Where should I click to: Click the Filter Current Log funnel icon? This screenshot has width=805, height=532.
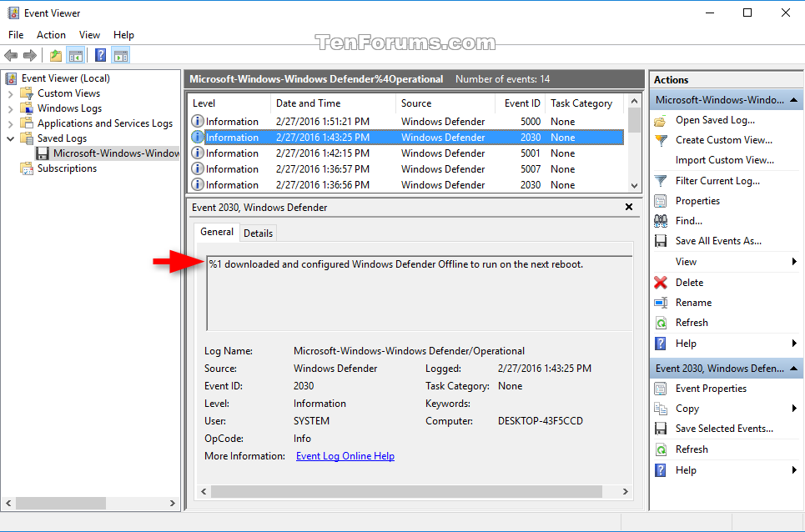point(661,181)
